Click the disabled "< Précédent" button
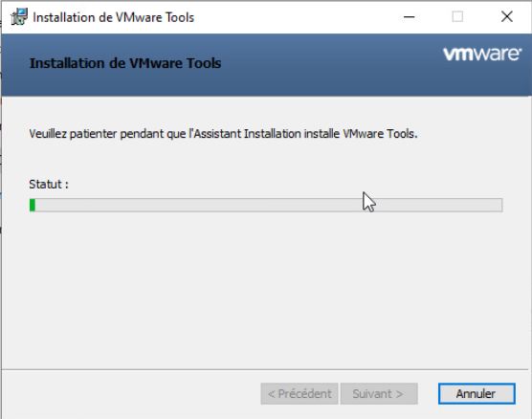This screenshot has width=532, height=419. click(x=299, y=394)
